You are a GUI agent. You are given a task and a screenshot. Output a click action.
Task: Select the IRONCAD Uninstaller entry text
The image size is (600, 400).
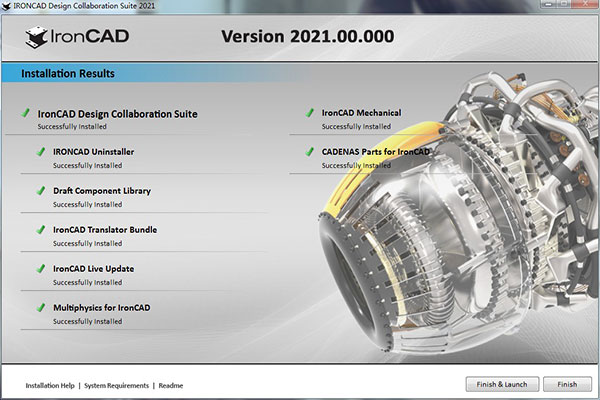tap(93, 152)
